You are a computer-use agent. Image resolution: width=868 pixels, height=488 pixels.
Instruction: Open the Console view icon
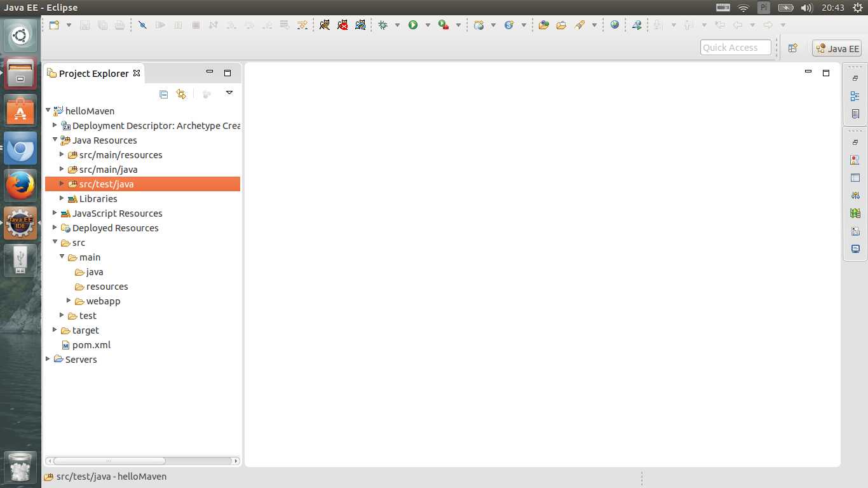pyautogui.click(x=855, y=249)
